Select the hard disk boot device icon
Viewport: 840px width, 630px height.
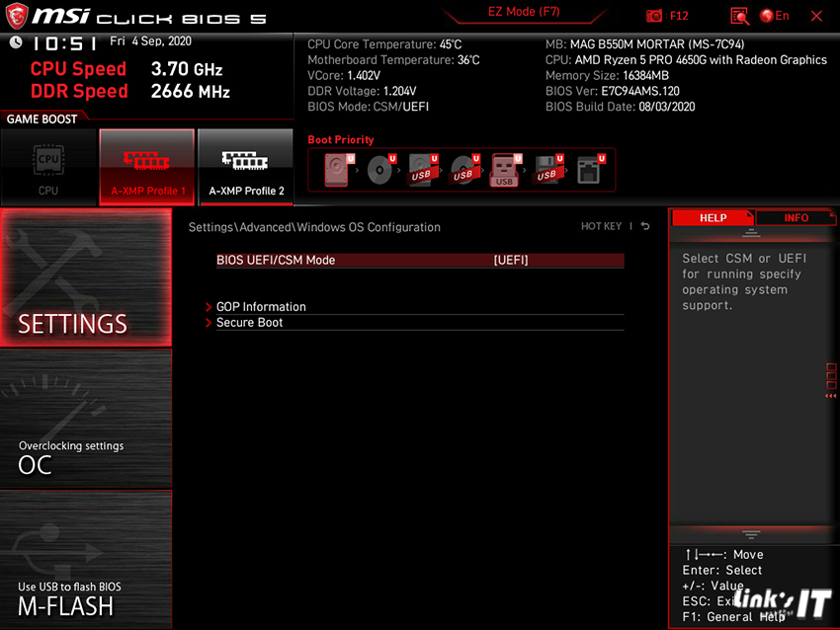click(x=337, y=170)
